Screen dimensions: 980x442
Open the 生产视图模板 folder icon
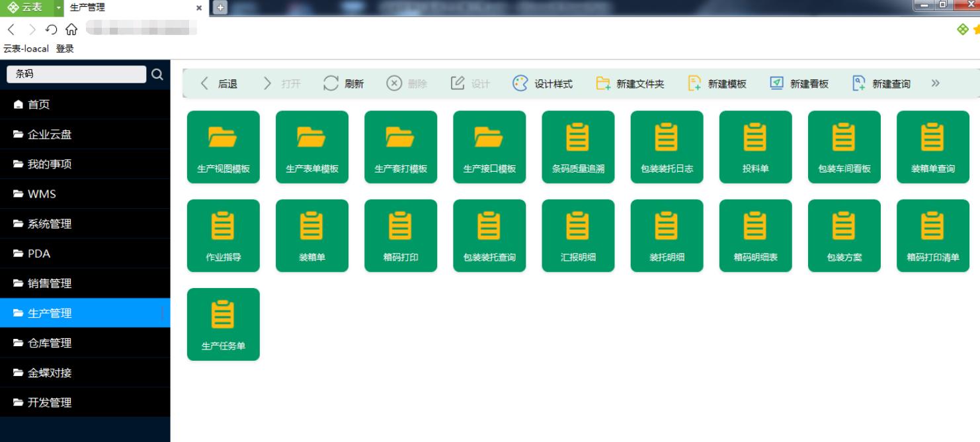[224, 147]
